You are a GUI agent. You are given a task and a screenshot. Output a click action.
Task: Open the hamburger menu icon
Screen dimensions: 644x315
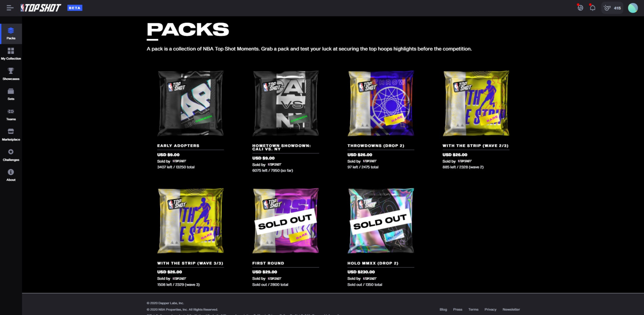10,8
